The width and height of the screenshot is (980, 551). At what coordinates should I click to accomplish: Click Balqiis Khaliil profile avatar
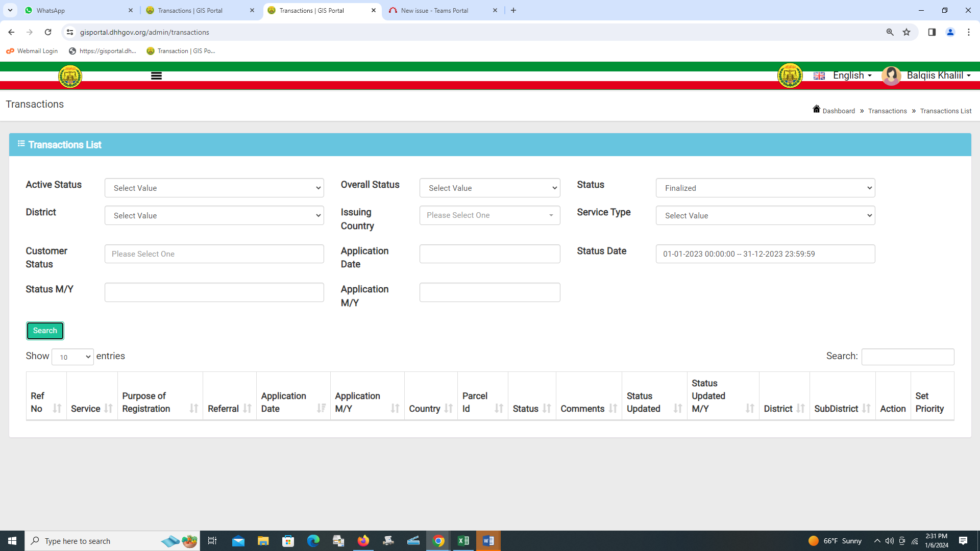(891, 76)
